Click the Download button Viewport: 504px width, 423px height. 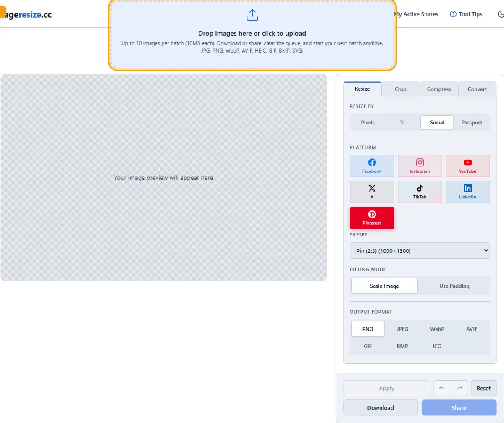coord(381,407)
